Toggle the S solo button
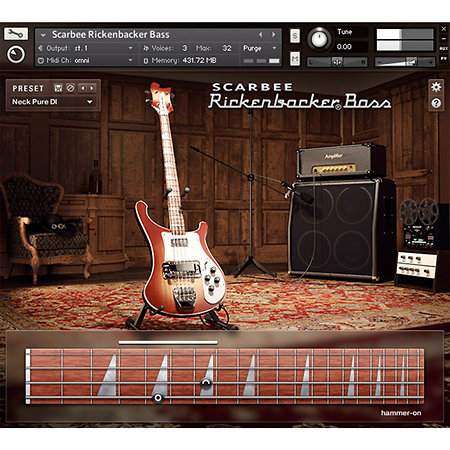 [295, 36]
